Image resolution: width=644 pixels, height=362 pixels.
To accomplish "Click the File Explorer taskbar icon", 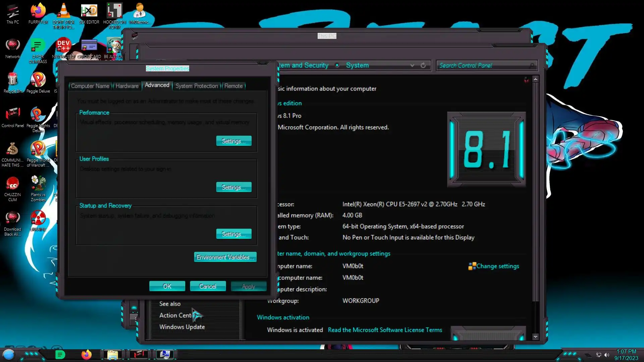I will coord(113,355).
